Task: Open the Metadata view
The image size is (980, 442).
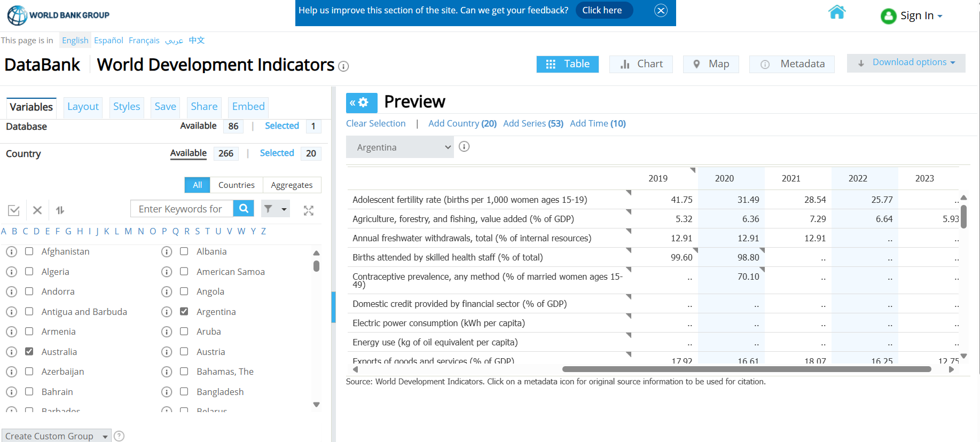Action: click(x=792, y=64)
